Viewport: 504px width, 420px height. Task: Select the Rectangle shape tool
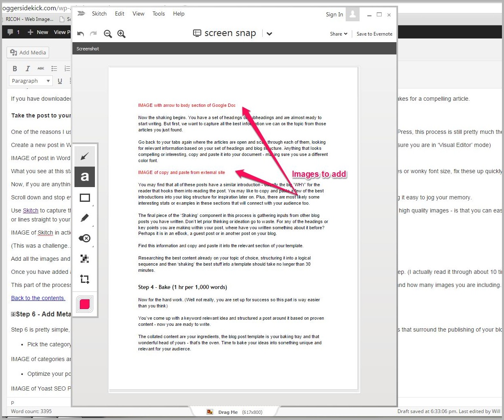click(x=85, y=198)
